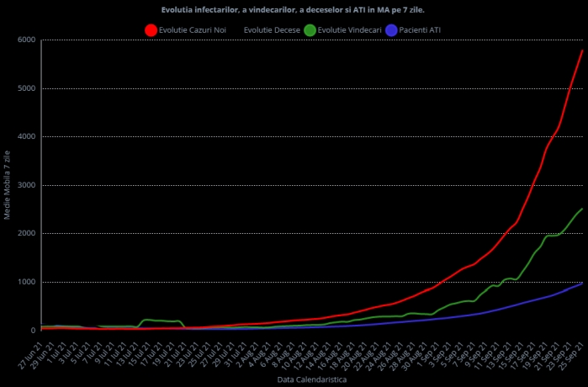Click the Medie Mobila 7 zile axis title
588x387 pixels.
coord(8,185)
